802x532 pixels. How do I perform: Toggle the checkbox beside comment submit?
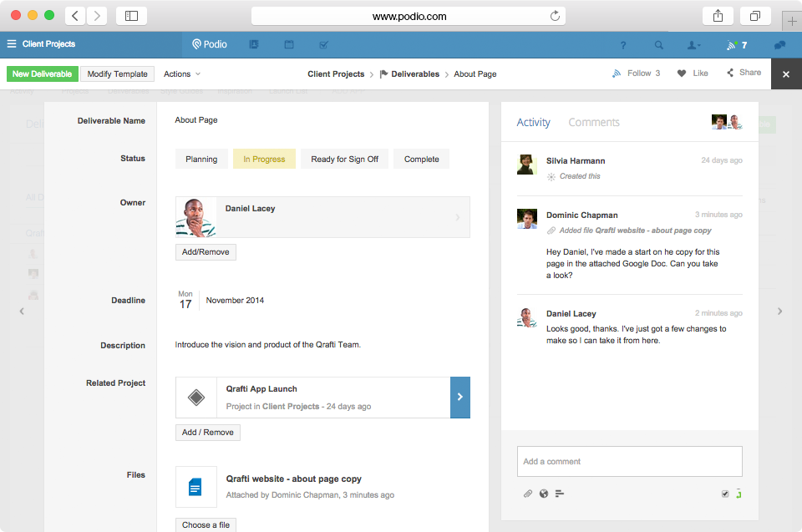(725, 494)
